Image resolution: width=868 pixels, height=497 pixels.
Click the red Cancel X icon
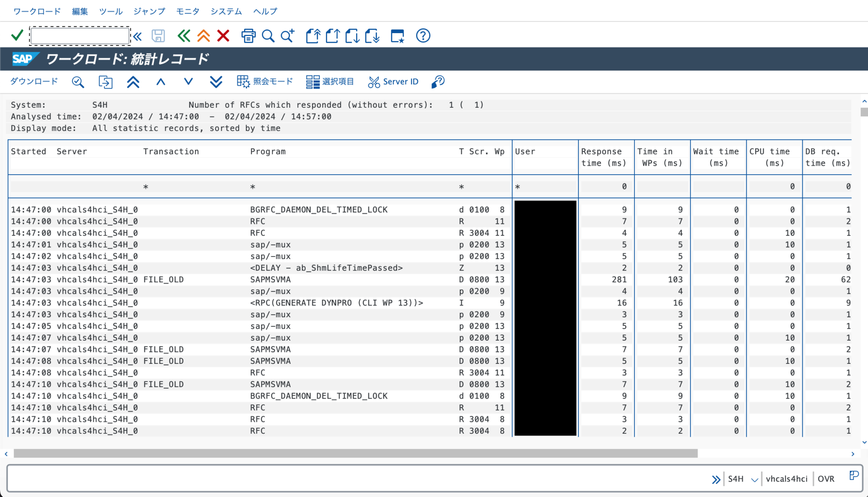tap(223, 36)
